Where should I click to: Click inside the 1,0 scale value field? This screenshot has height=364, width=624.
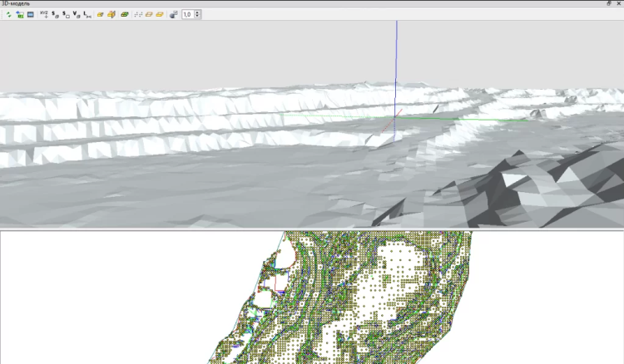(x=187, y=14)
